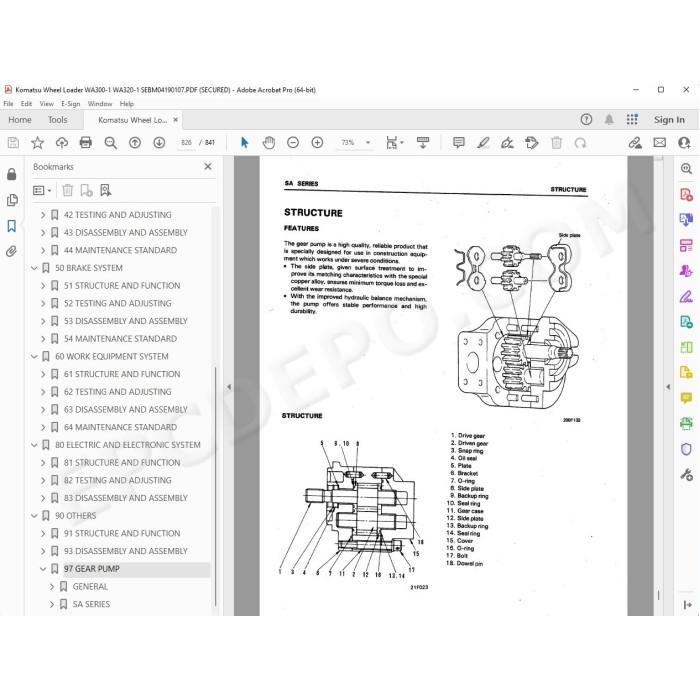Select the highlighter pen tool

coord(483,143)
